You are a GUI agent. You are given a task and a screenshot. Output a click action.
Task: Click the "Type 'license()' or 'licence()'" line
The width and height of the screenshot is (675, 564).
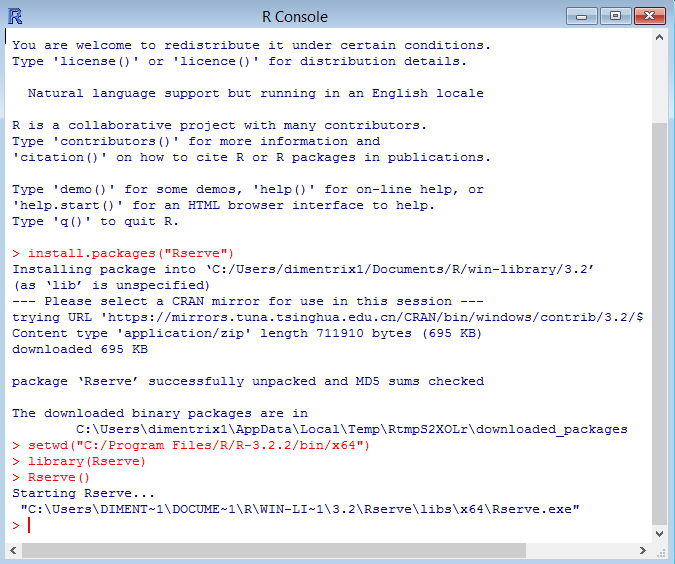[239, 61]
